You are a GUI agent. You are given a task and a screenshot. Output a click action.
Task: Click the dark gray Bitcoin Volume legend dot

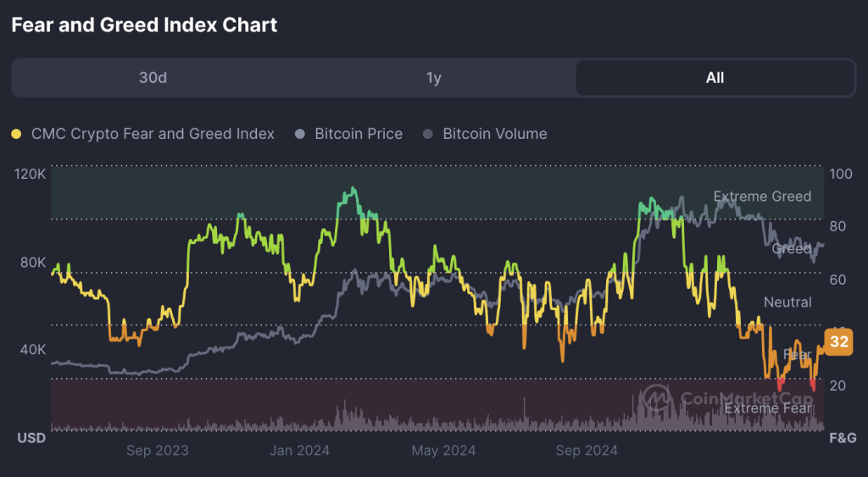click(427, 134)
